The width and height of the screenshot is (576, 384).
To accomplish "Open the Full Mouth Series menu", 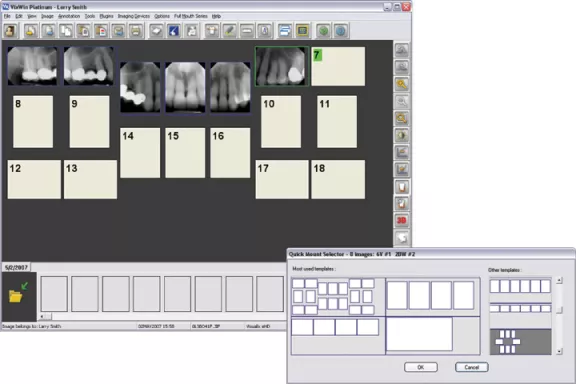I will click(191, 16).
